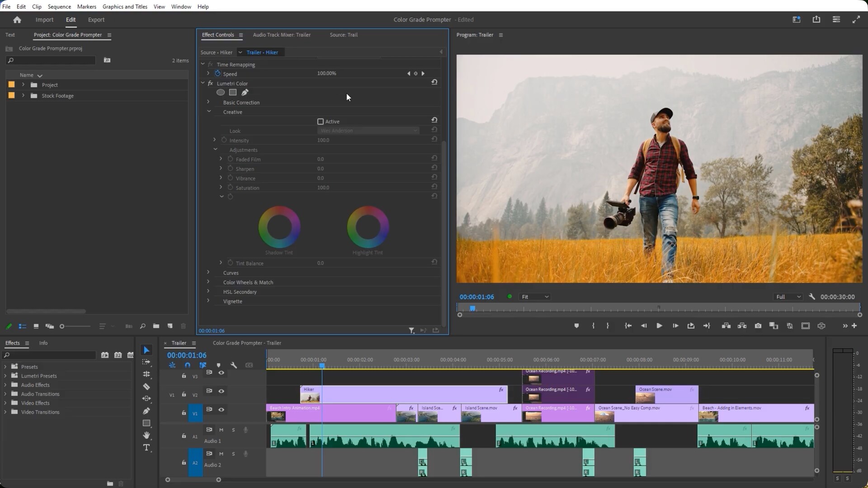This screenshot has width=868, height=488.
Task: Click the ellipse mask tool under Lumetri Color
Action: point(221,93)
